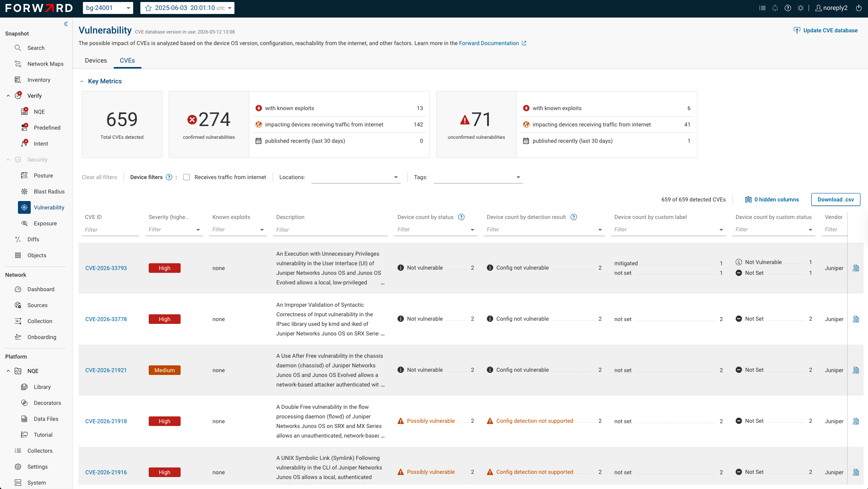Open the Severity column filter dropdown
868x489 pixels.
174,229
